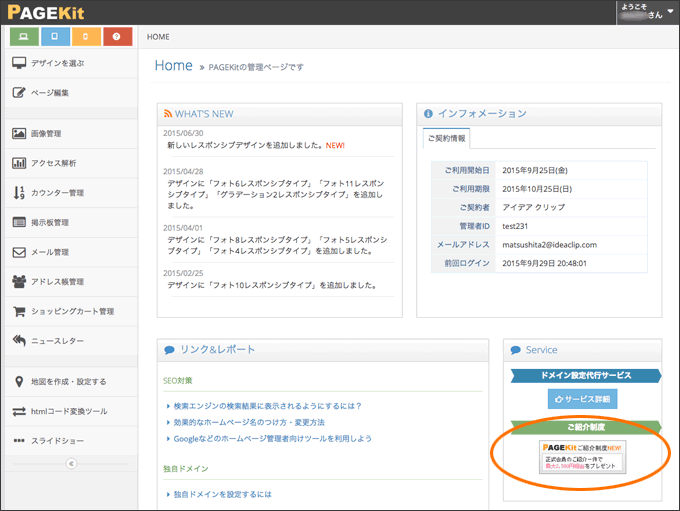Viewport: 680px width, 511px height.
Task: Click the reply-arrows icon beside ニュースレター
Action: click(x=19, y=341)
